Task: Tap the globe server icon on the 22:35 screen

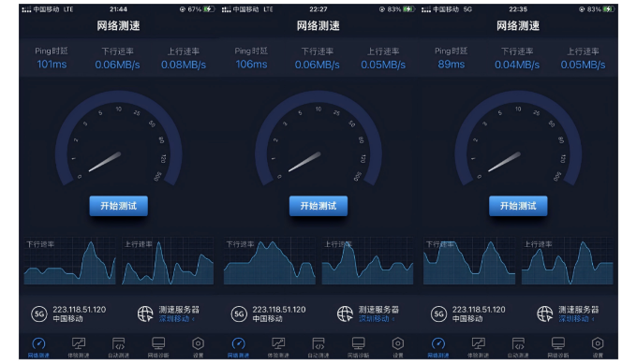Action: 545,313
